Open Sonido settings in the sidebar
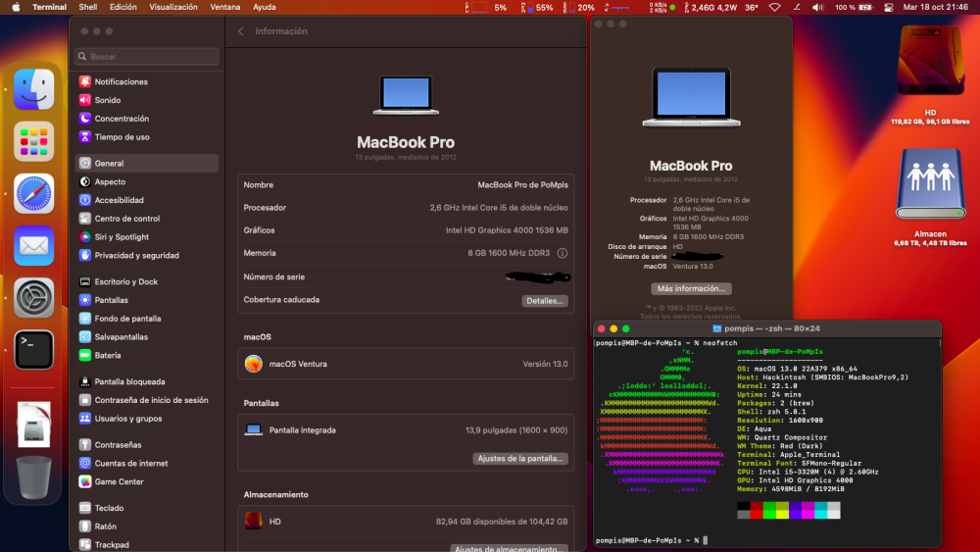This screenshot has width=980, height=552. pos(146,100)
